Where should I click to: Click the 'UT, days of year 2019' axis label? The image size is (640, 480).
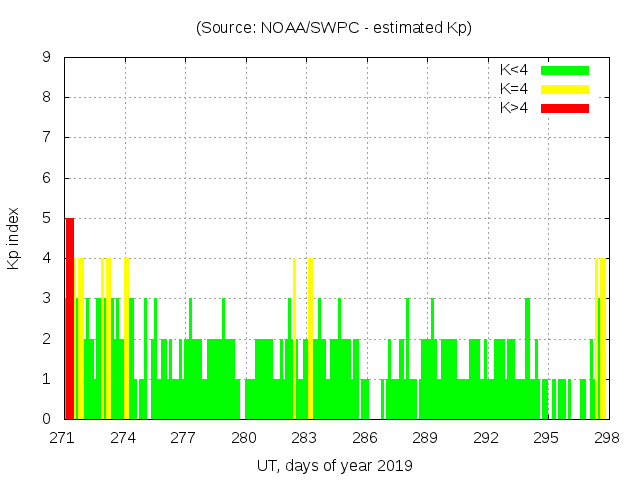[334, 465]
